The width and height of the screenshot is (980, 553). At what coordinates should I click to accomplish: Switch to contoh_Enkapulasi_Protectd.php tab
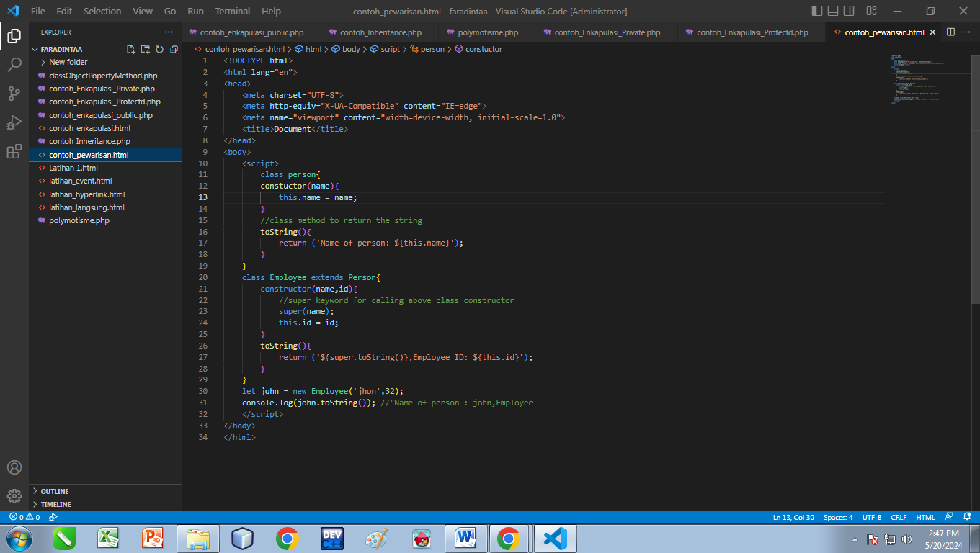[x=752, y=32]
